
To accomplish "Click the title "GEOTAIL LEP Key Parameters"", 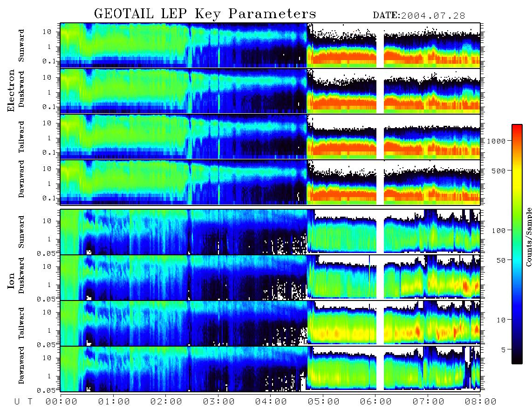I will click(x=205, y=14).
